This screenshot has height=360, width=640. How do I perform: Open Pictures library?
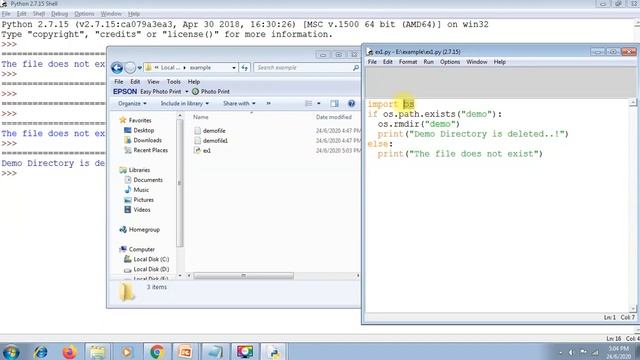(143, 200)
